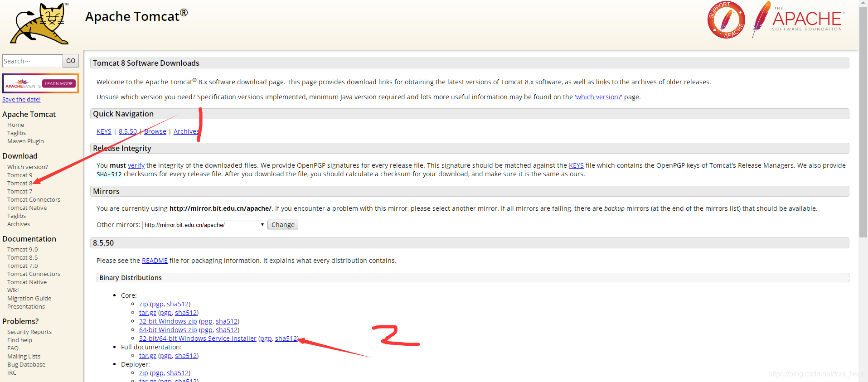Download Deployer zip
Screen dimensions: 868x382
(x=143, y=373)
